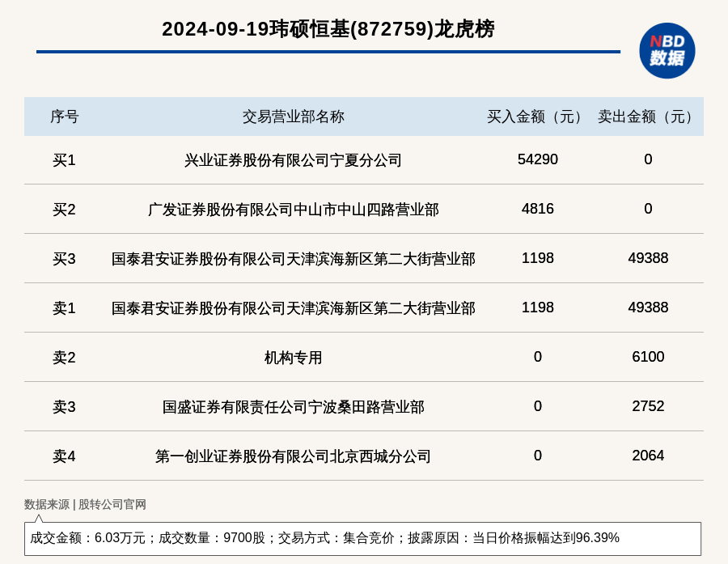Click 国泰君安证券 branch name in 卖1 row
Image resolution: width=728 pixels, height=564 pixels.
pyautogui.click(x=294, y=308)
